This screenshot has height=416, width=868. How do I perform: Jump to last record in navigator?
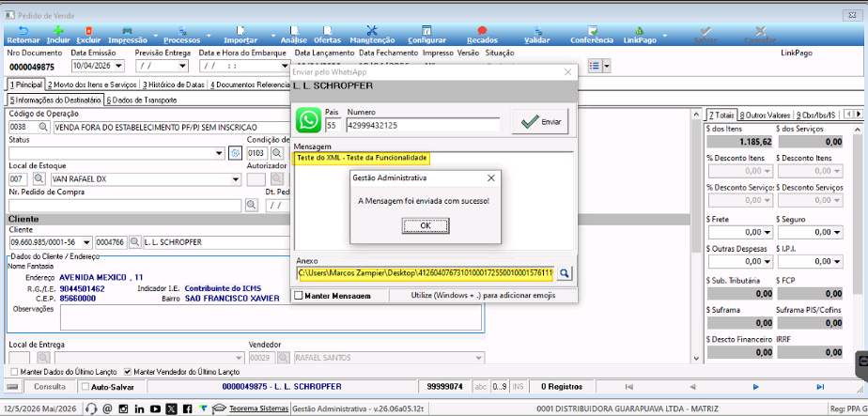pos(820,387)
